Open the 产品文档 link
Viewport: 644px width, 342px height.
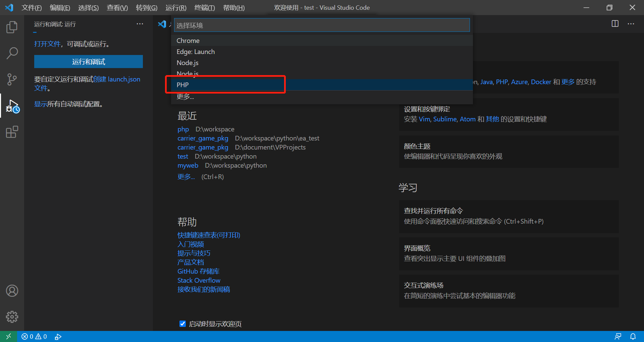click(191, 262)
